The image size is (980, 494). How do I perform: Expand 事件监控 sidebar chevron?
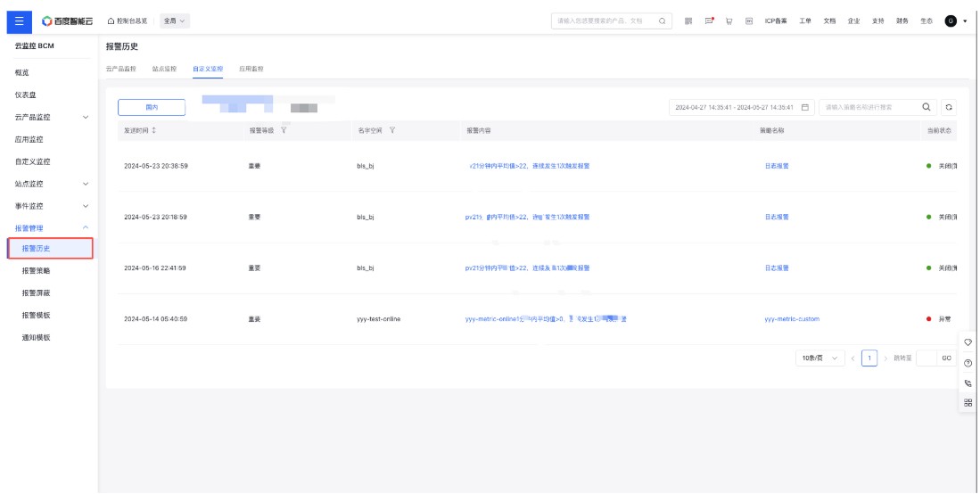click(x=86, y=206)
